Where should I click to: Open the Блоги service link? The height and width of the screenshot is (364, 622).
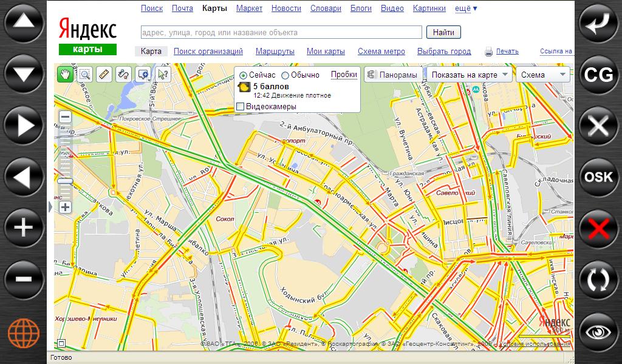(361, 8)
